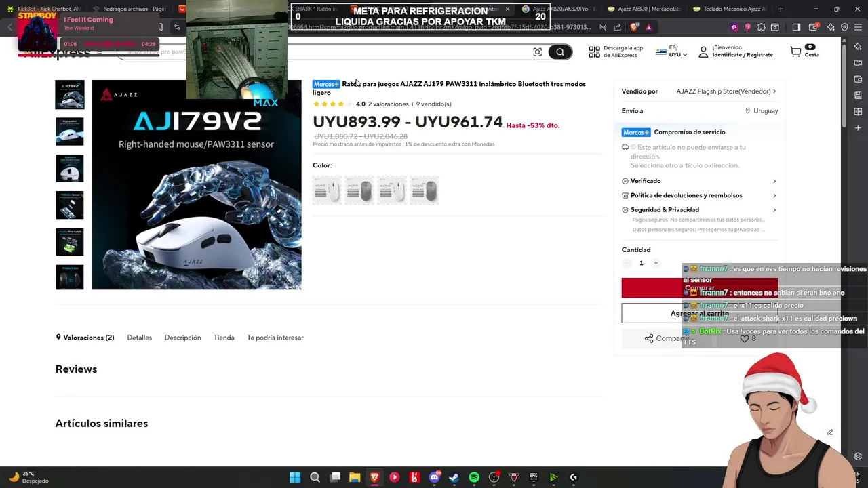Select first product thumbnail AJ179V2
The image size is (868, 488).
click(70, 95)
